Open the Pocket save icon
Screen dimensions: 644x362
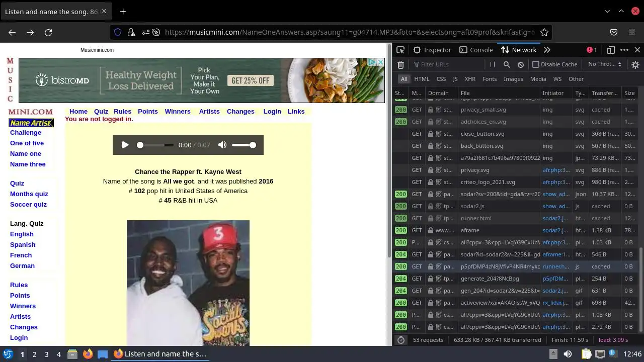coord(614,32)
